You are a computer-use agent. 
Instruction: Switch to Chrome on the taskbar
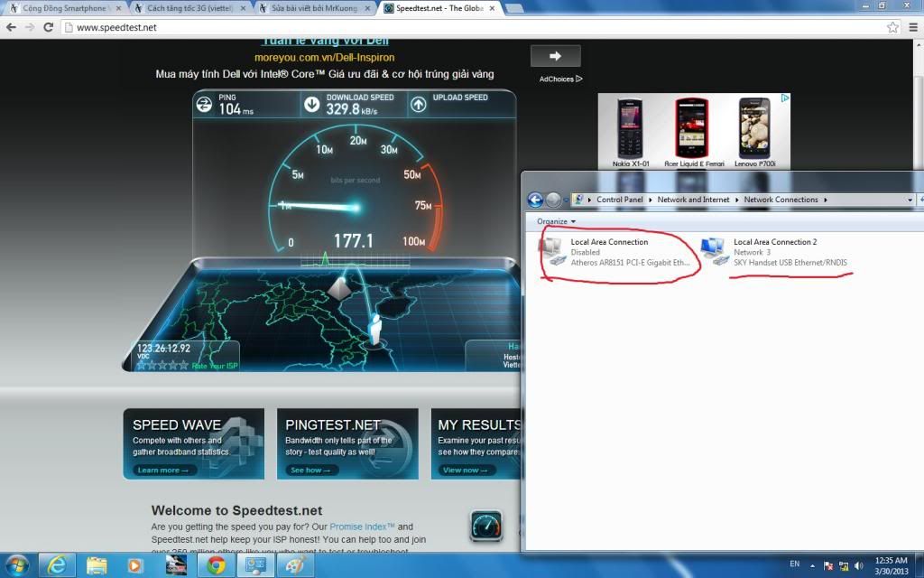[x=216, y=565]
